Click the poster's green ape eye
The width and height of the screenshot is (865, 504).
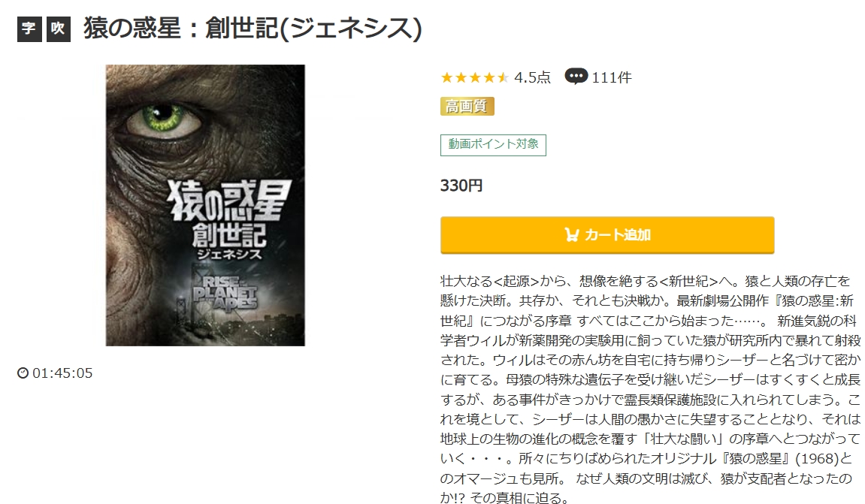(x=163, y=117)
